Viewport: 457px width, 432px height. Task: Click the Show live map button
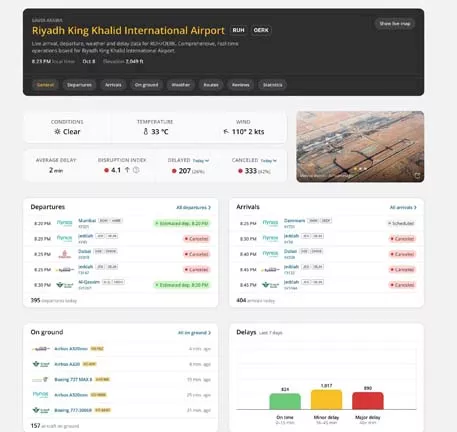coord(395,24)
